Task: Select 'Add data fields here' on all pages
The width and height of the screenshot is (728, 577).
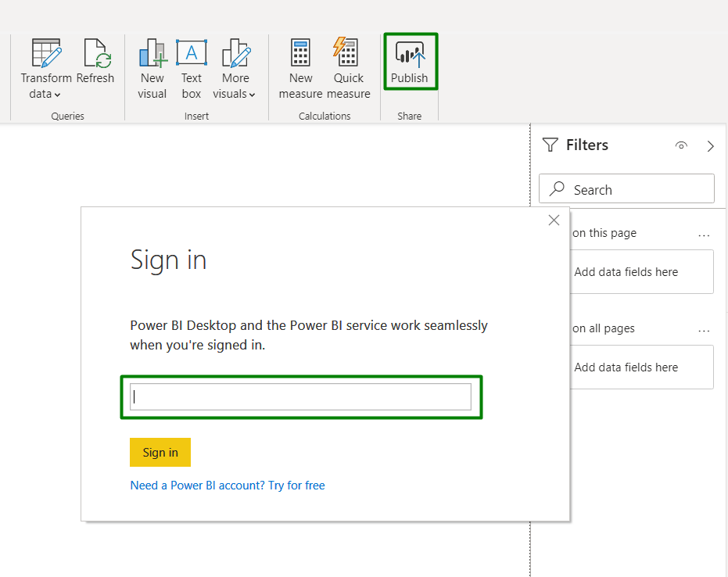Action: pyautogui.click(x=626, y=367)
